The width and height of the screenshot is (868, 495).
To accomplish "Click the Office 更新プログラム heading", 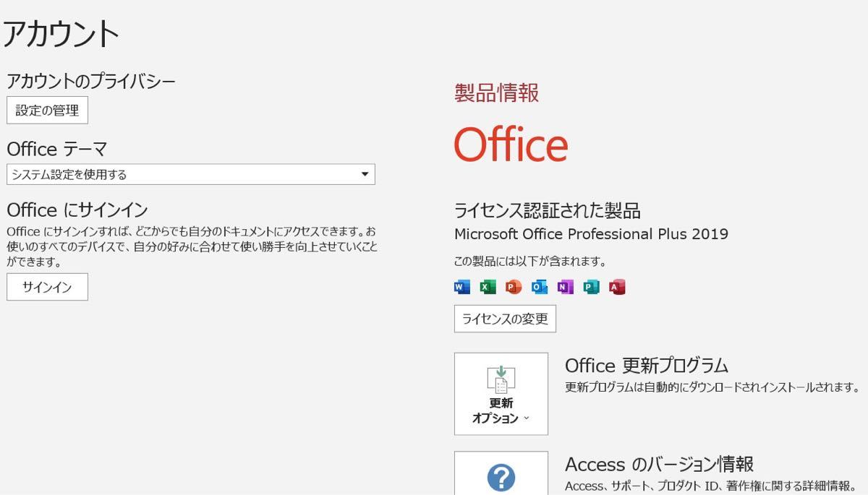I will (646, 365).
